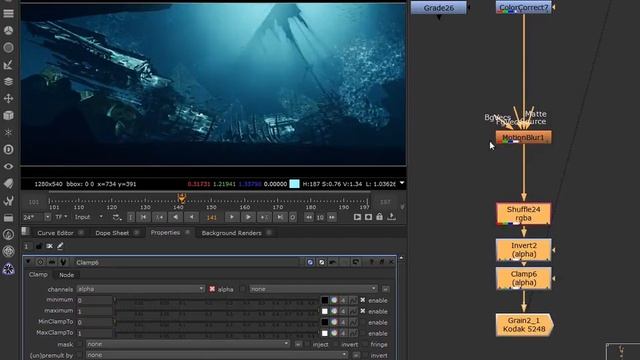Select the MotionBlur1 node
Image resolution: width=640 pixels, height=360 pixels.
click(524, 137)
